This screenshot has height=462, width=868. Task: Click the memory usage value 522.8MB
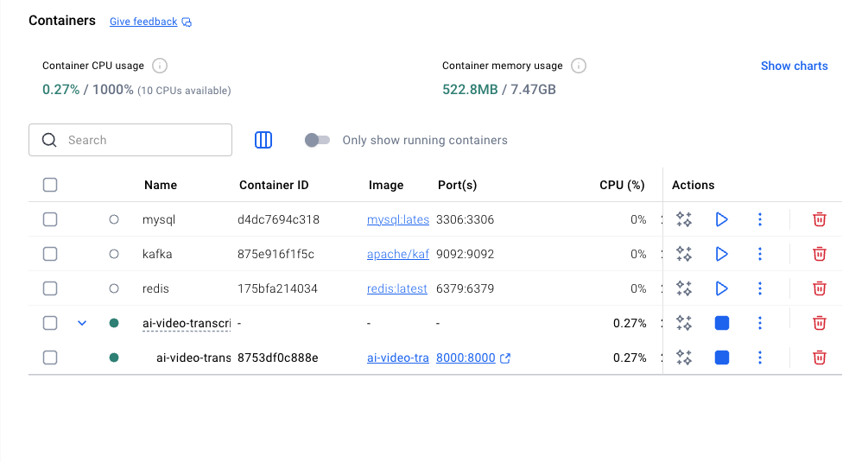470,90
